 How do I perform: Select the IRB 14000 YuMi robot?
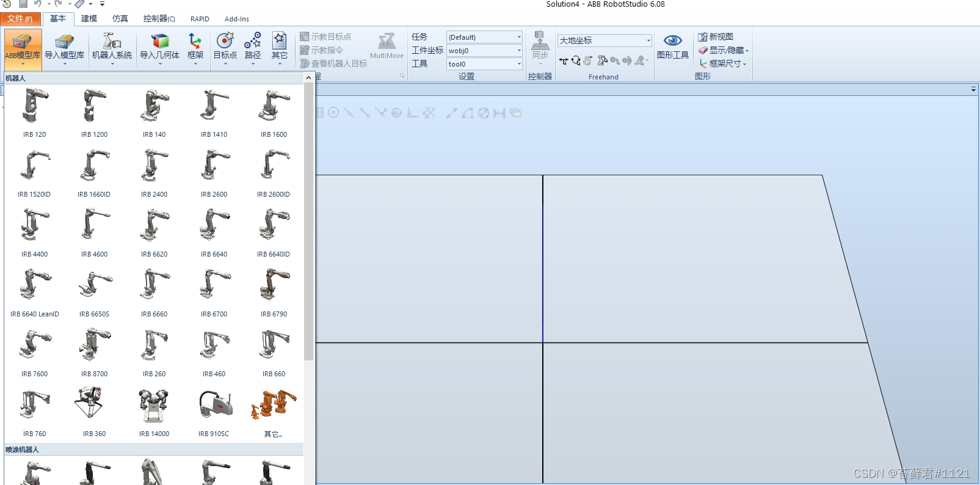tap(154, 412)
